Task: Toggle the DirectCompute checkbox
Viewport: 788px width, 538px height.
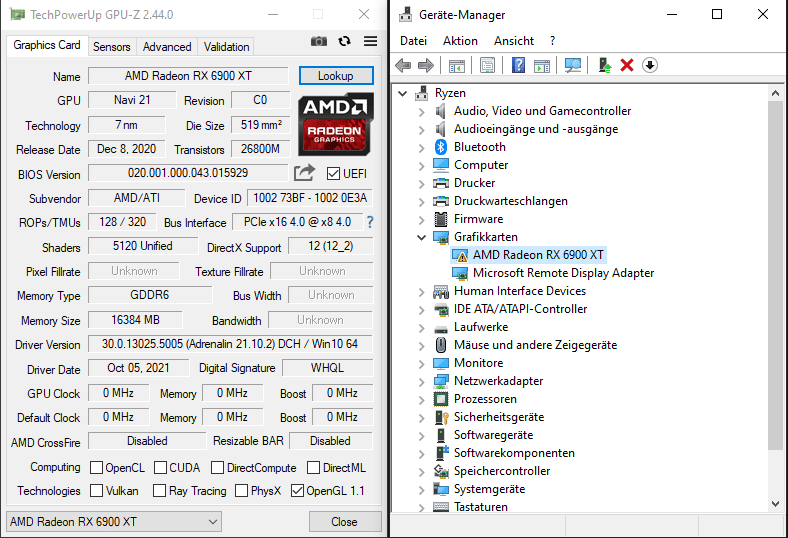Action: point(218,468)
